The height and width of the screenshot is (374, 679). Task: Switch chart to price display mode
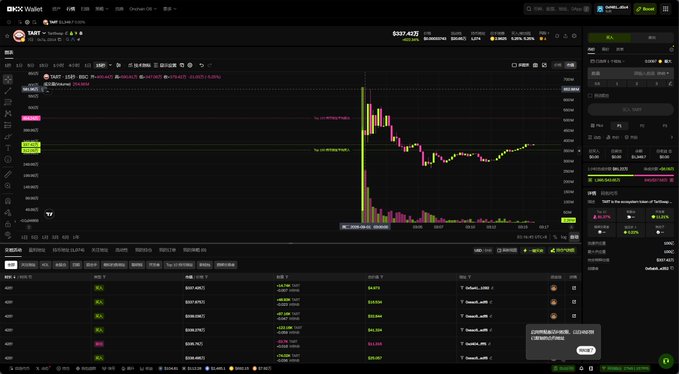tap(558, 65)
